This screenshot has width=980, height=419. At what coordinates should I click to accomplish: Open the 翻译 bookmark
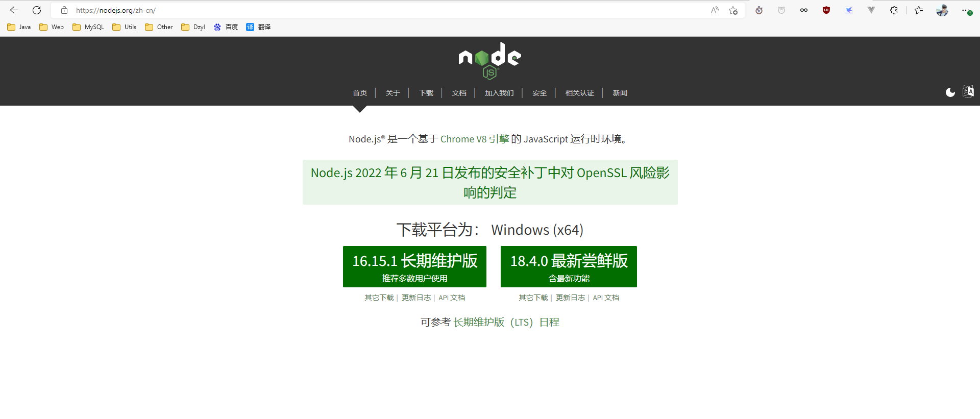pyautogui.click(x=258, y=27)
